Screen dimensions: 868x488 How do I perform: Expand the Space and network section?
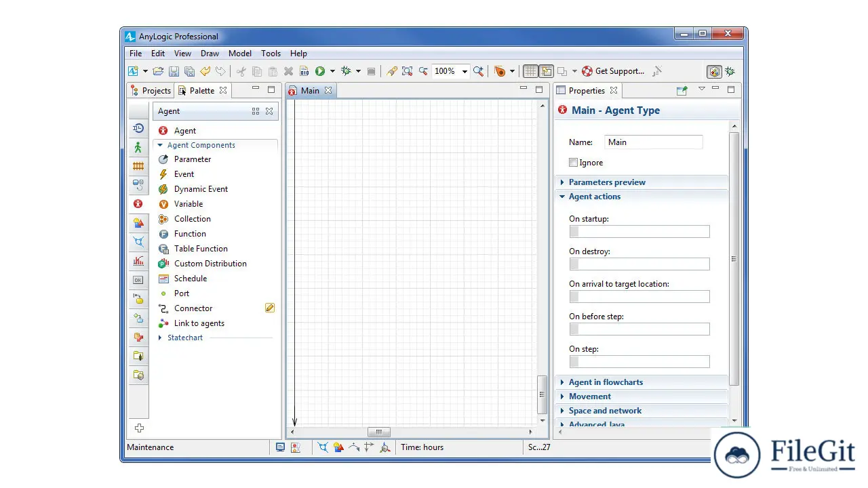coord(562,411)
